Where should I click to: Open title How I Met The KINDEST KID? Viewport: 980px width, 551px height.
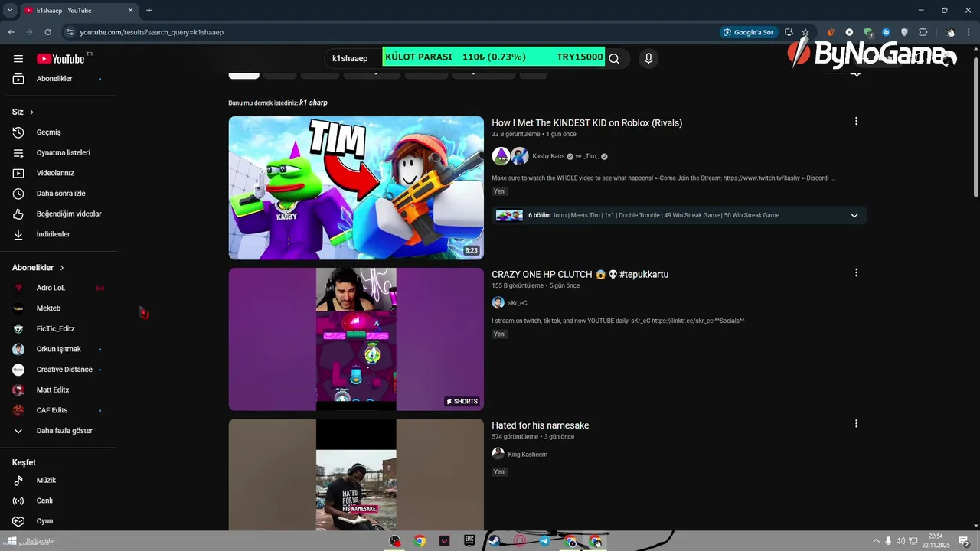click(x=586, y=122)
